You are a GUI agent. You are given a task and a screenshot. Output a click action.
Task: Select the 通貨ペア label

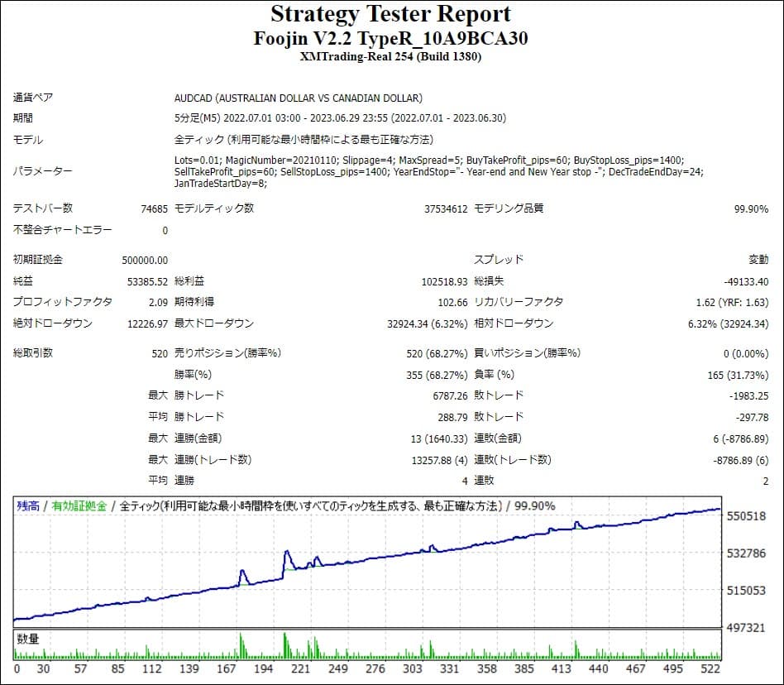[x=33, y=98]
